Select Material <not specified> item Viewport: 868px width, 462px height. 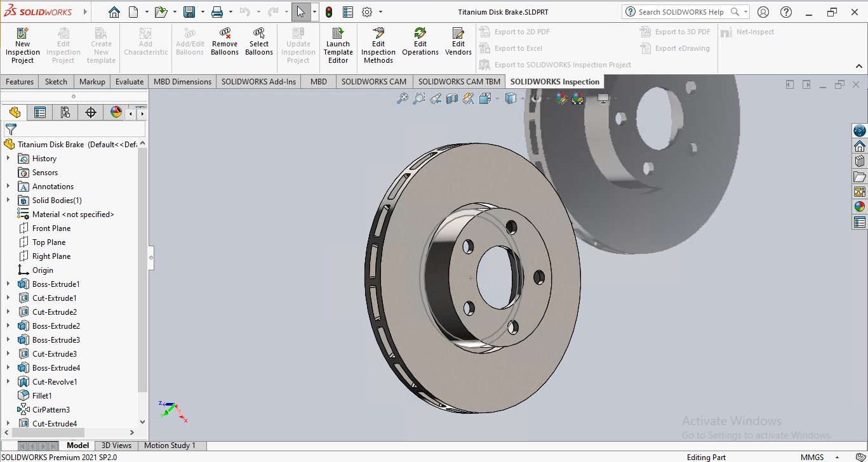(73, 214)
